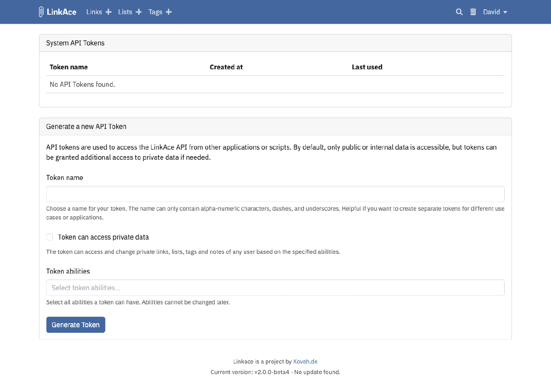The image size is (551, 392).
Task: Expand the David user dropdown
Action: point(495,12)
